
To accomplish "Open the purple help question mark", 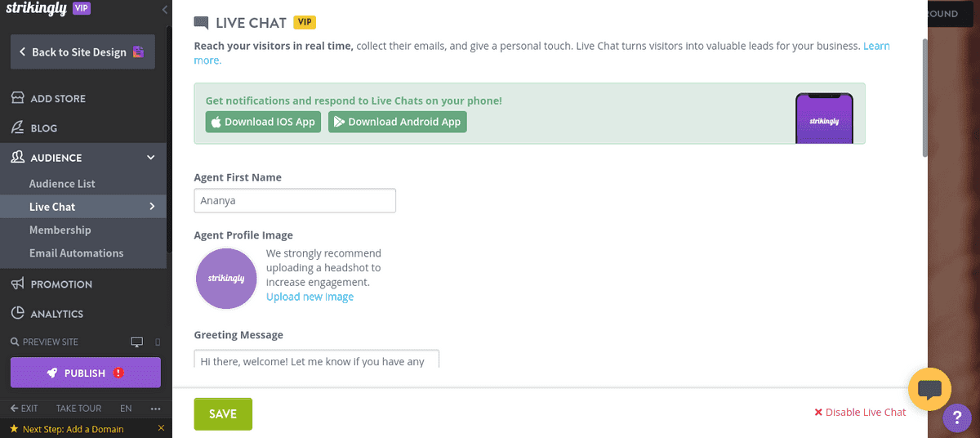I will tap(956, 418).
